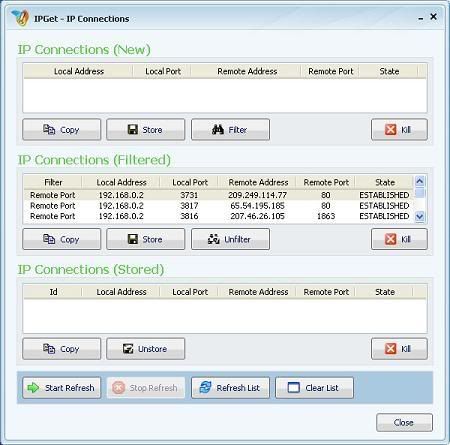
Task: Click the Id column header in the Stored list
Action: coord(53,292)
